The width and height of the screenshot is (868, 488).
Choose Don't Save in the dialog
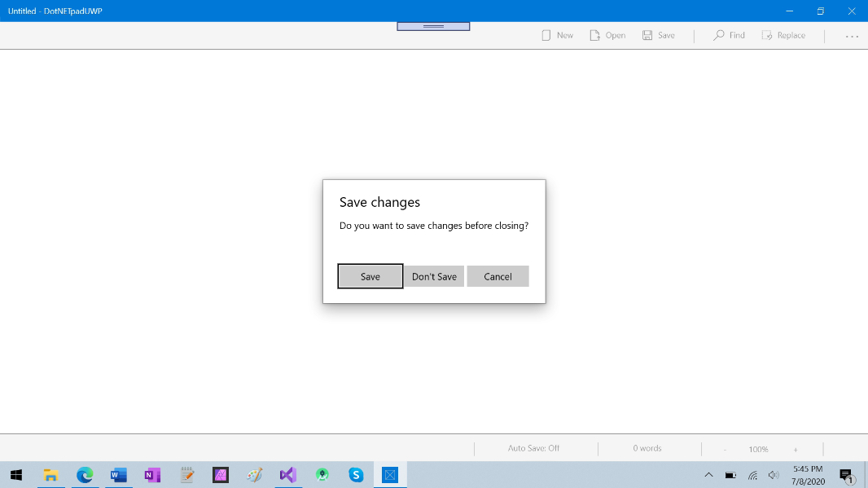coord(434,276)
